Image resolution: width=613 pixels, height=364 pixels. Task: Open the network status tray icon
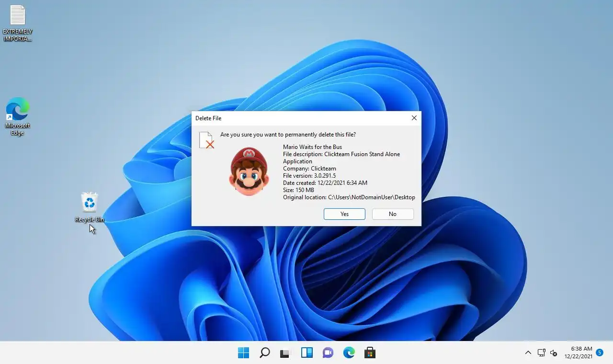pyautogui.click(x=541, y=353)
